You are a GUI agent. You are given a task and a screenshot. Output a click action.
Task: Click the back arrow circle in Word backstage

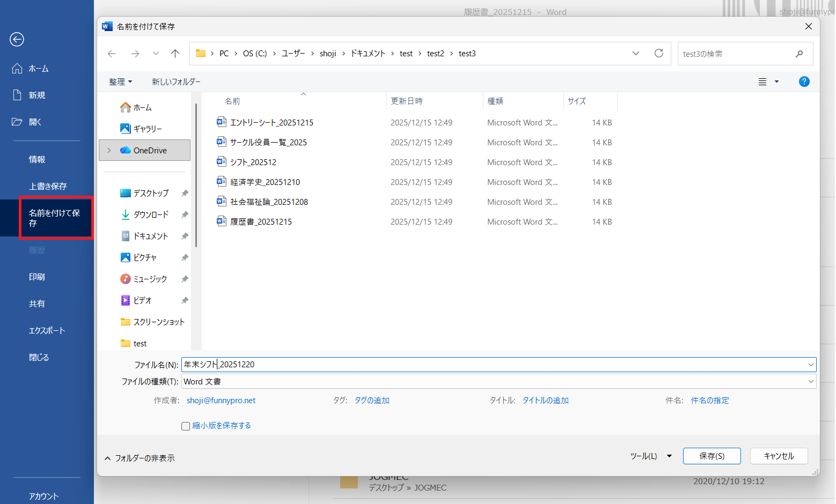click(x=17, y=39)
